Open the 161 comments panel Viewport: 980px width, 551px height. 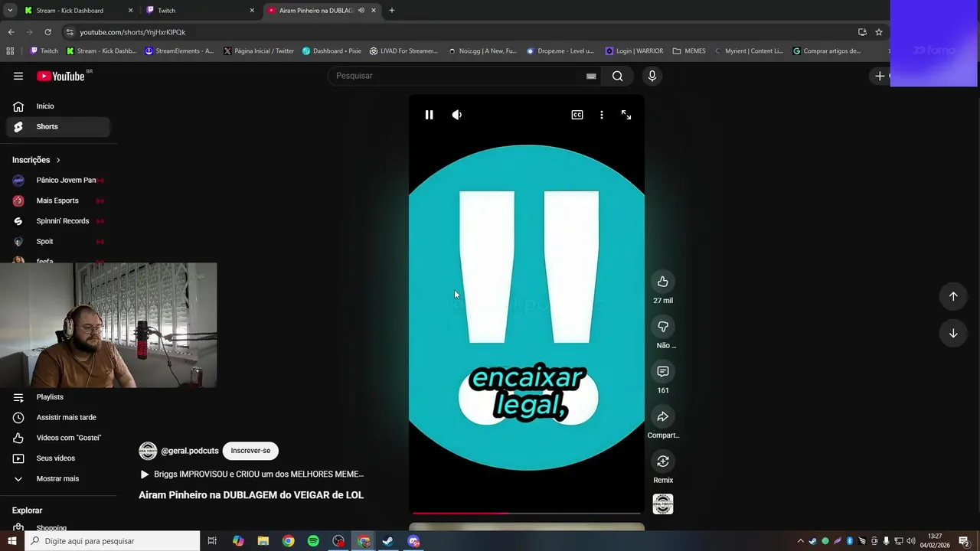(663, 371)
